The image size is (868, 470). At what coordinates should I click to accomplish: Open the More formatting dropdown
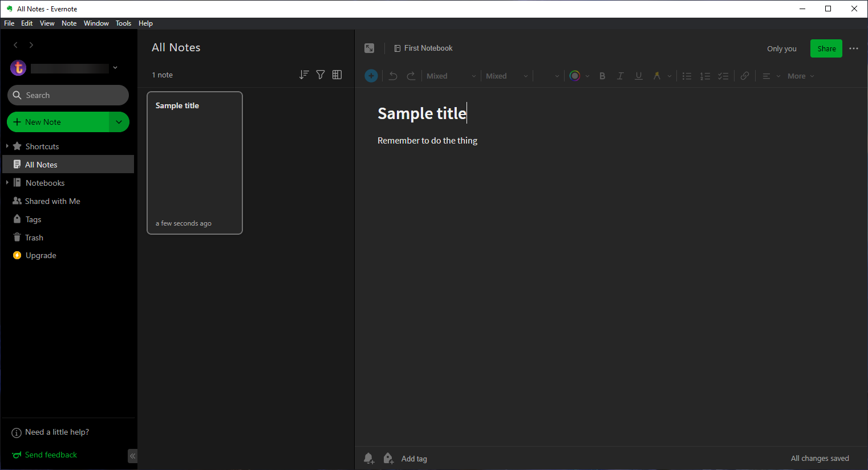[x=801, y=76]
